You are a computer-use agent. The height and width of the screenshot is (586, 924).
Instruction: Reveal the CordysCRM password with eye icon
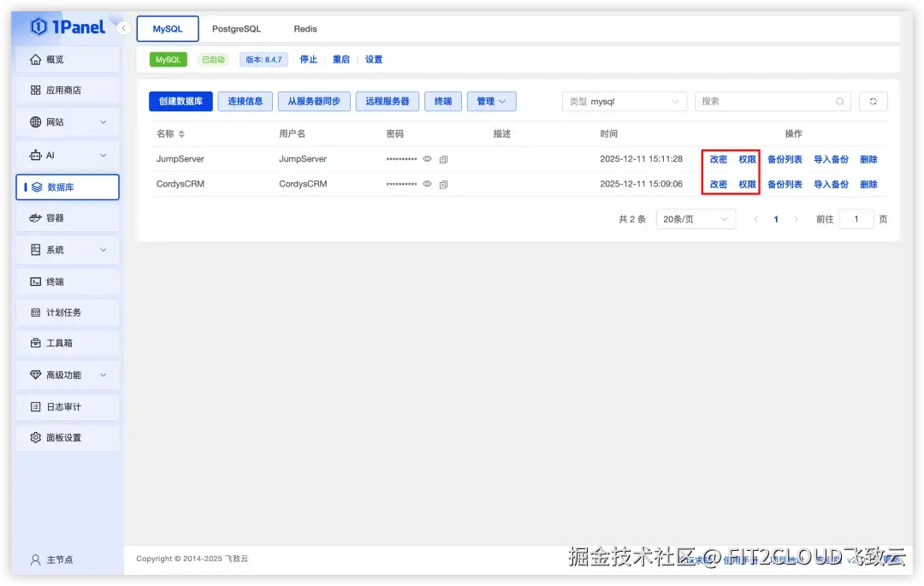tap(427, 184)
